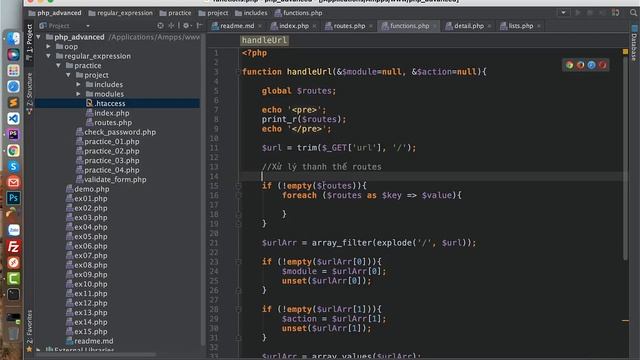Open in Firefox via the browser popup
This screenshot has width=640, height=360.
[x=580, y=65]
